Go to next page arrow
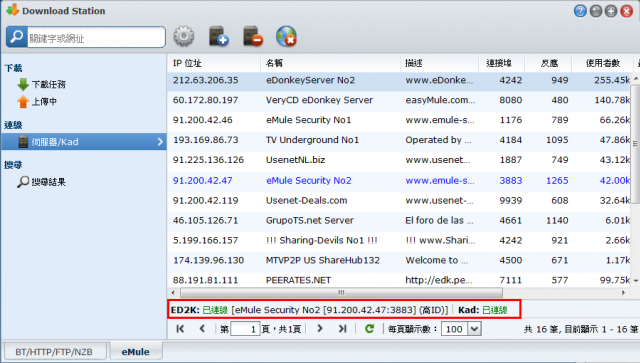Screen dimensions: 640x363 320,329
